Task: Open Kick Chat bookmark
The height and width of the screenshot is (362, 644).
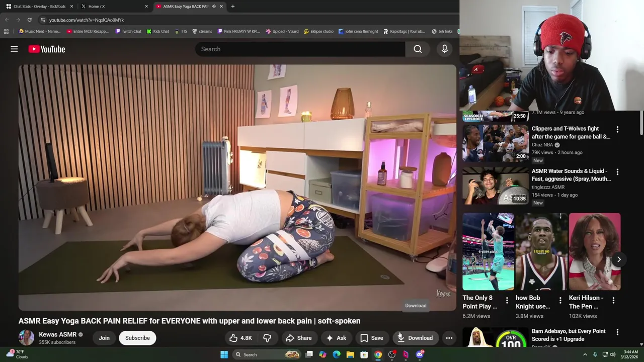Action: (158, 31)
